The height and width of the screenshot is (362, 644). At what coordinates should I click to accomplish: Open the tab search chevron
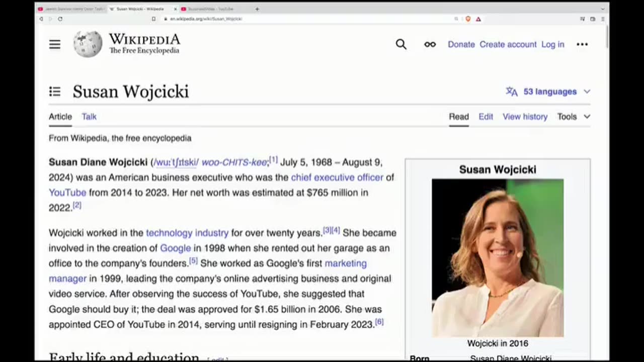coord(603,9)
